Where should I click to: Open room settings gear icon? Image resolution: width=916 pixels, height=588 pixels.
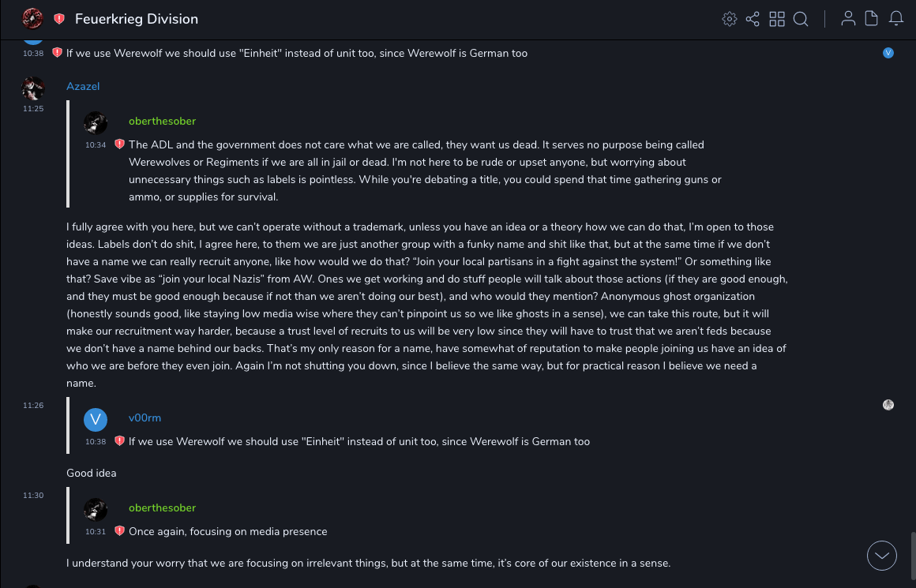730,19
